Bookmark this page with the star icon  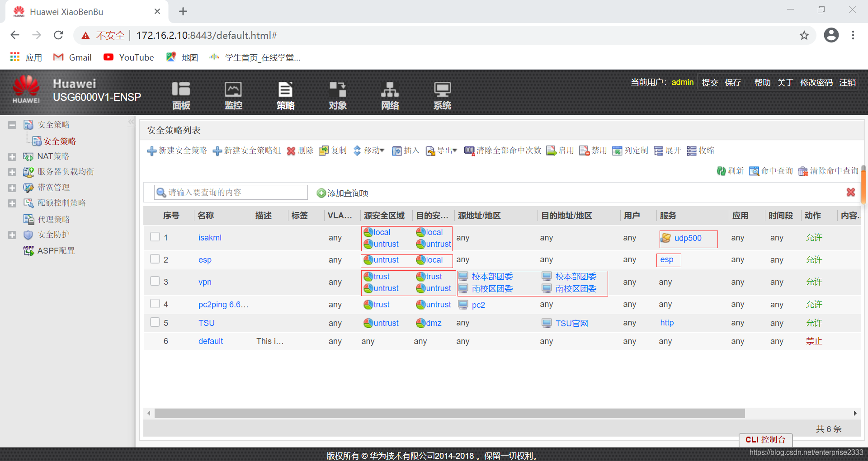(804, 35)
